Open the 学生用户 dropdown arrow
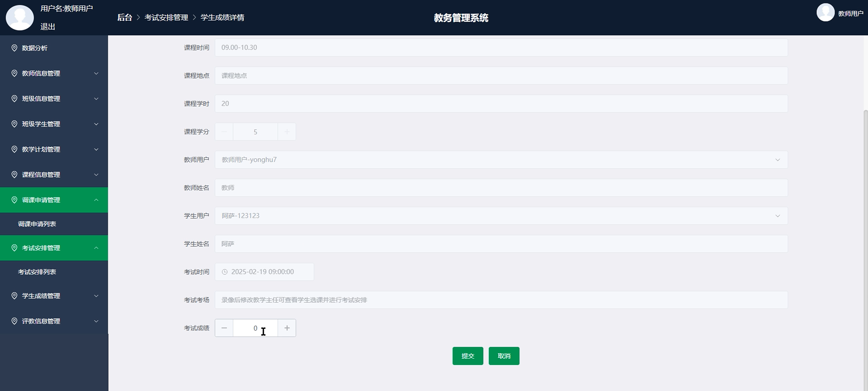868x391 pixels. coord(778,216)
